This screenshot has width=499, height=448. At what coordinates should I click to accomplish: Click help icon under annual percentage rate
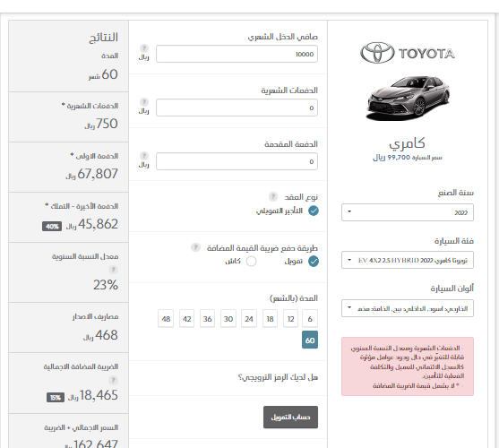pyautogui.click(x=113, y=270)
